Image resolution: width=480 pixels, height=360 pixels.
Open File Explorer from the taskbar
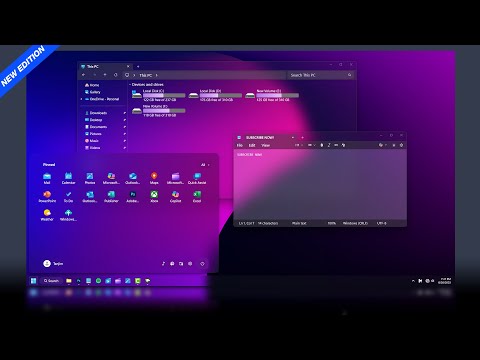(69, 281)
